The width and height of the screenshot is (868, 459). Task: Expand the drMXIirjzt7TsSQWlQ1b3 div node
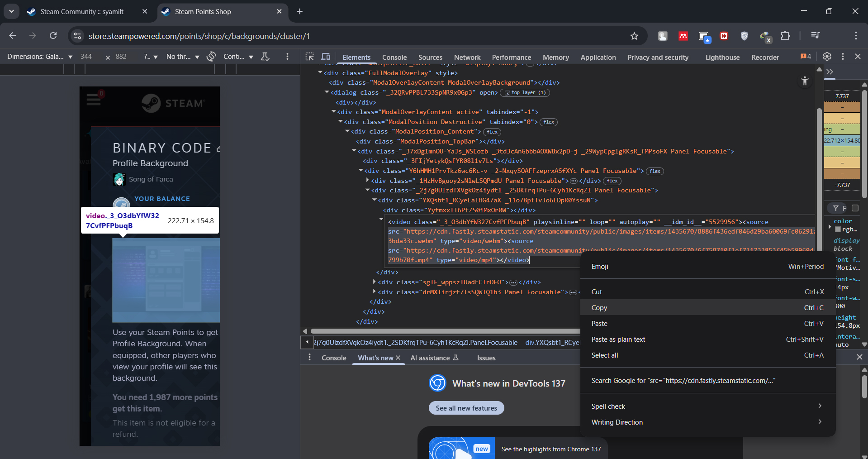click(x=375, y=292)
